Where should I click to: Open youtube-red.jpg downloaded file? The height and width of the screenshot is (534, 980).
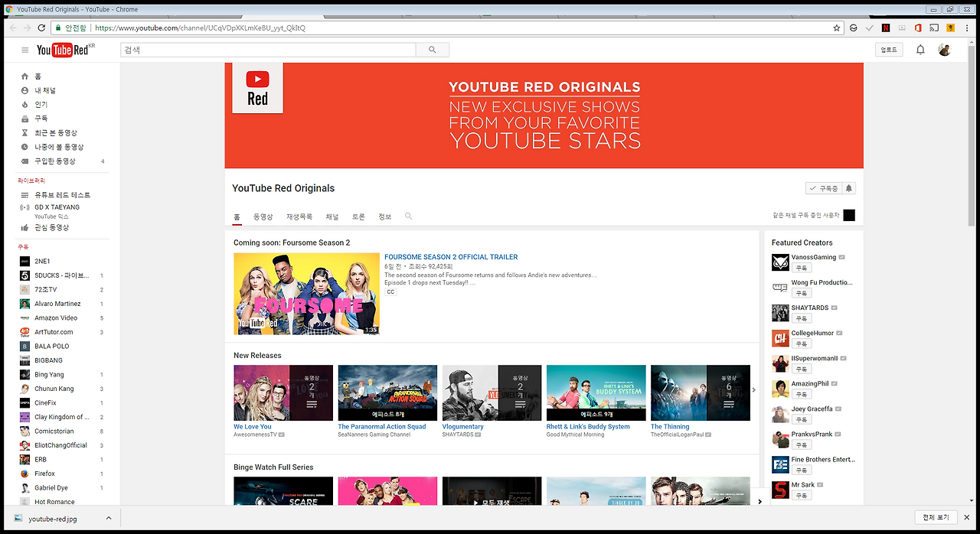[x=52, y=518]
